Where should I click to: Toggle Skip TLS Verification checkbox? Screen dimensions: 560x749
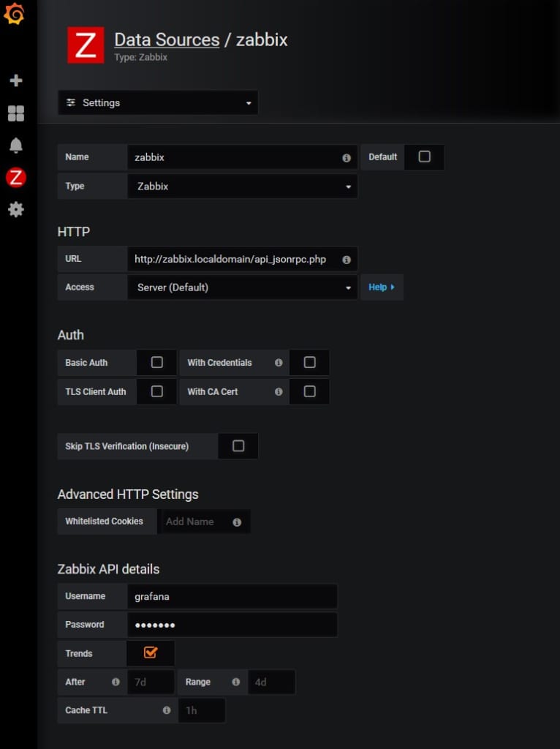click(238, 445)
